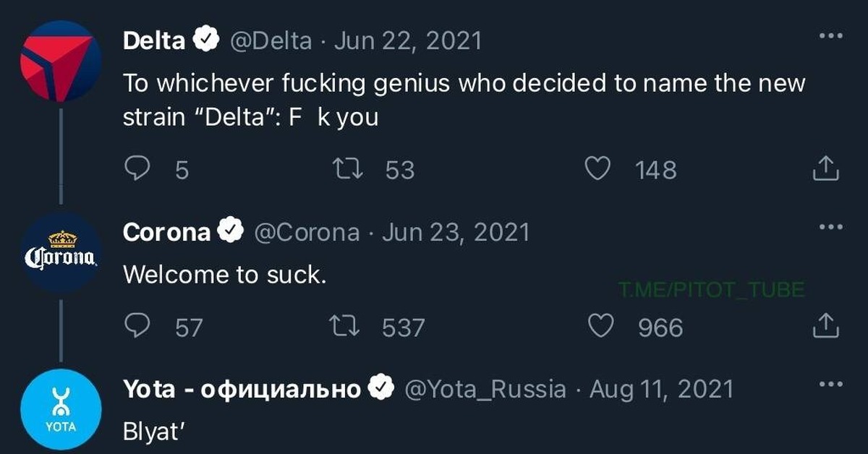Screen dimensions: 868x454
Task: Reply to Delta's tweet
Action: pyautogui.click(x=137, y=169)
